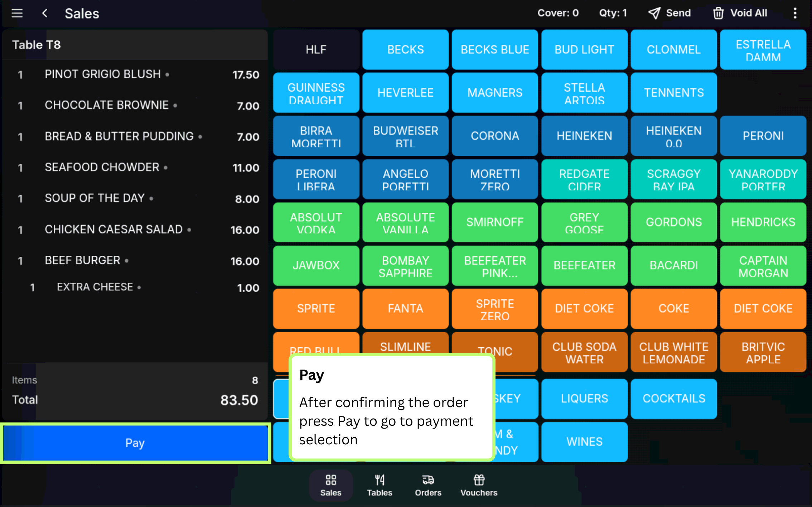Add TENNENTS
The image size is (812, 507).
(x=674, y=93)
